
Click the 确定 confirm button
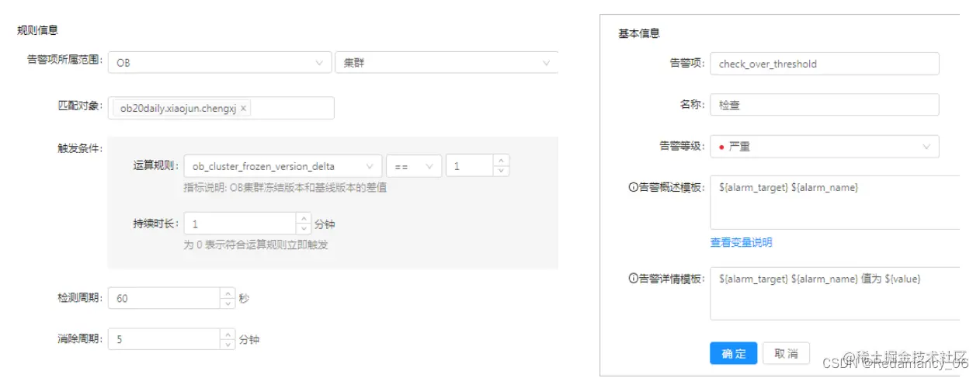733,354
